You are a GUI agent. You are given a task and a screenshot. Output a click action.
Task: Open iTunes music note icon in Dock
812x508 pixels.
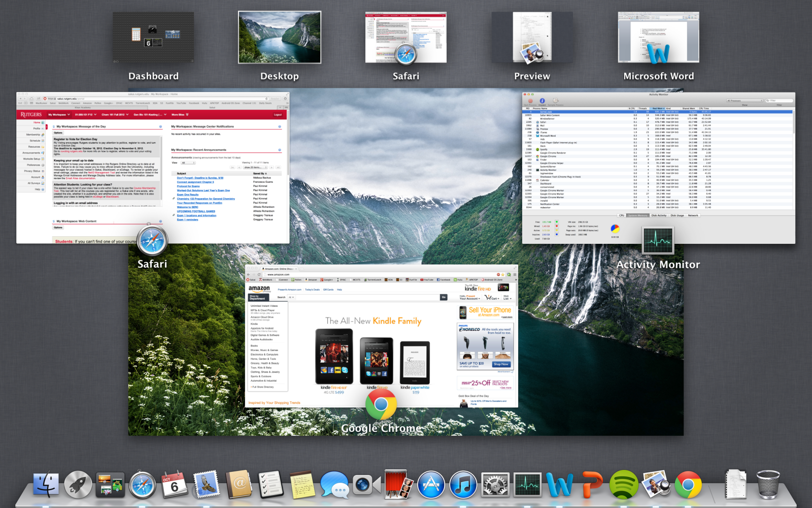point(463,485)
